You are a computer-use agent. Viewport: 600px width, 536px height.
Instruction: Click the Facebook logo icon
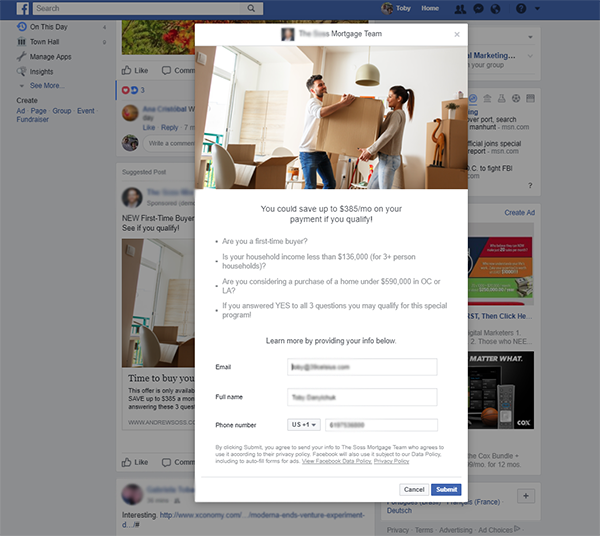23,8
